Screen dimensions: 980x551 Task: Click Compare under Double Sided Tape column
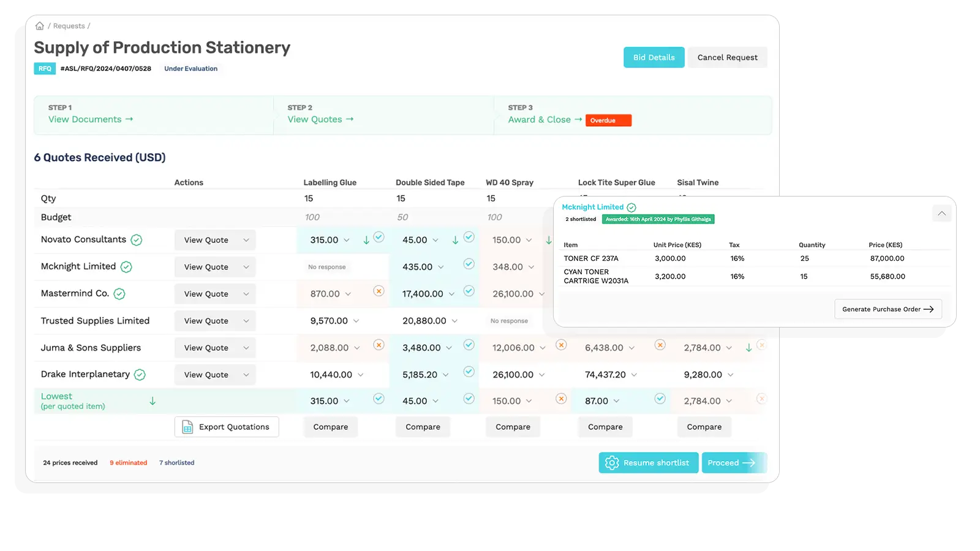[x=423, y=427]
